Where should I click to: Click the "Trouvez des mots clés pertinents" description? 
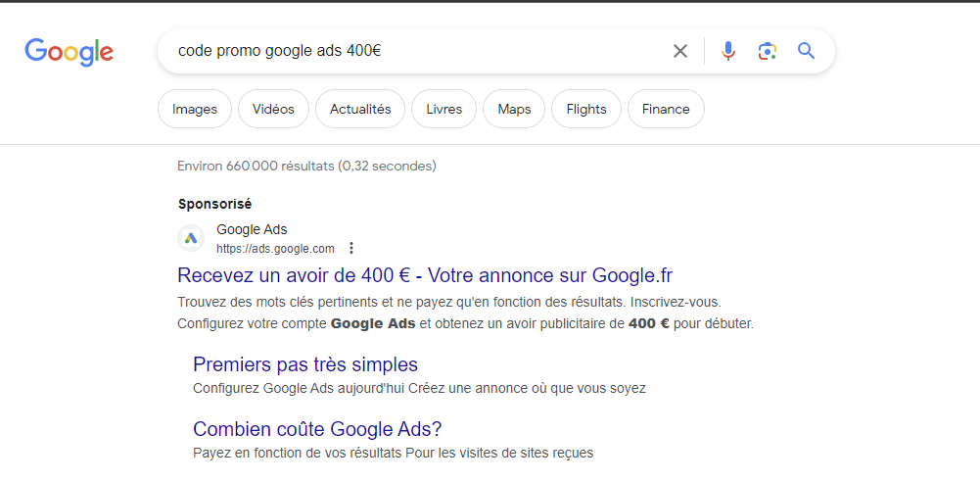[449, 303]
